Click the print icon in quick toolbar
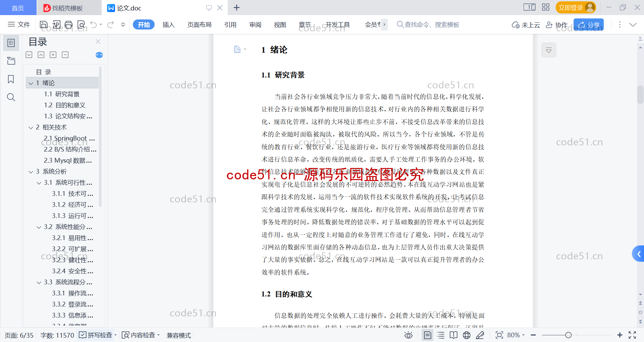644x342 pixels. pos(68,24)
